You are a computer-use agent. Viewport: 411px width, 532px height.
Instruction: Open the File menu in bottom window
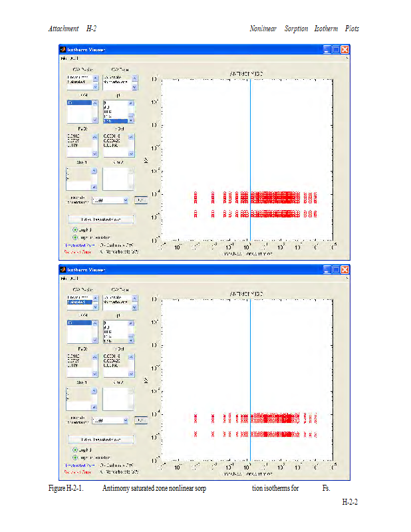coord(64,279)
